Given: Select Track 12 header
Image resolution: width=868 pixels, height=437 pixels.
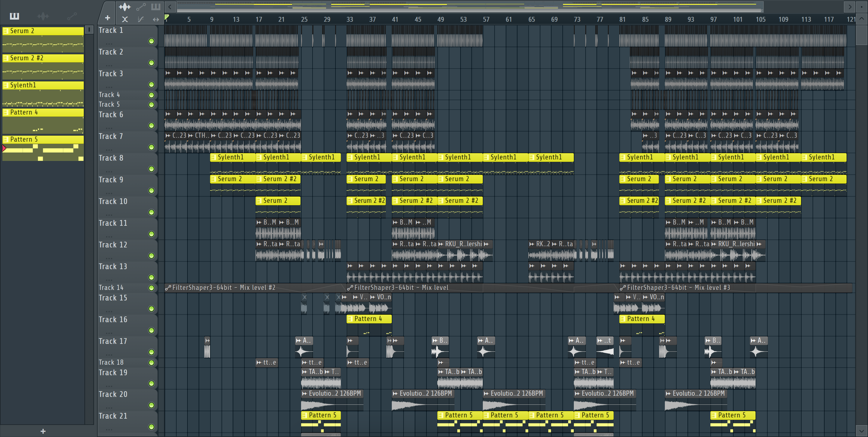Looking at the screenshot, I should tap(127, 250).
